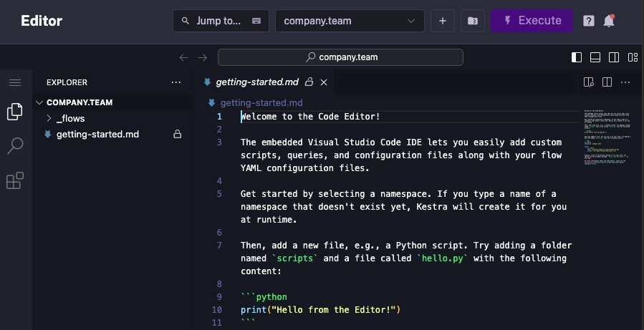This screenshot has height=330, width=644.
Task: Open the Customize Layout icon
Action: pyautogui.click(x=633, y=57)
